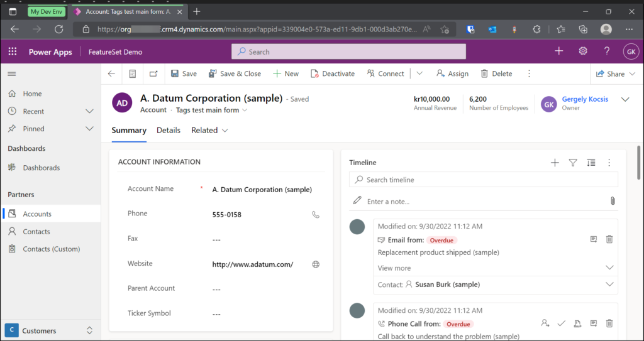Image resolution: width=644 pixels, height=341 pixels.
Task: Open the form selector Tags test main form
Action: 211,110
